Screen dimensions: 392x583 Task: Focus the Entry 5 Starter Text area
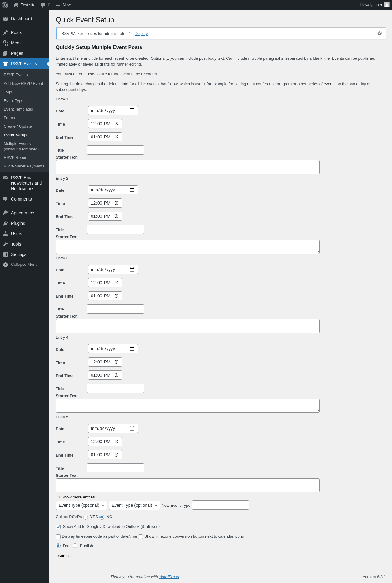coord(188,485)
